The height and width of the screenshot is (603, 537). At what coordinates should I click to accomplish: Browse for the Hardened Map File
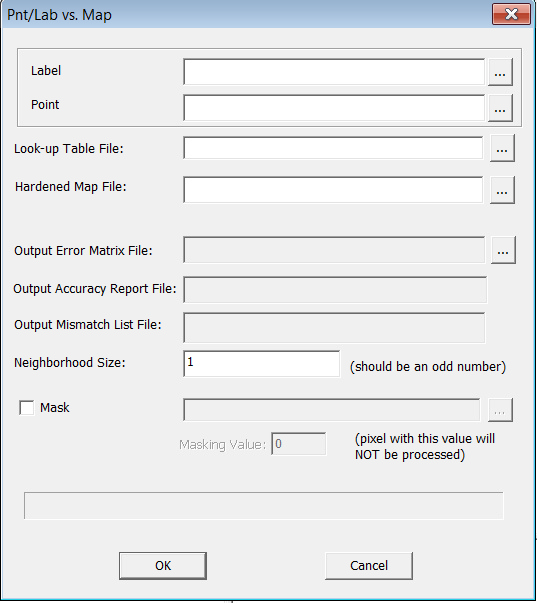click(x=502, y=190)
